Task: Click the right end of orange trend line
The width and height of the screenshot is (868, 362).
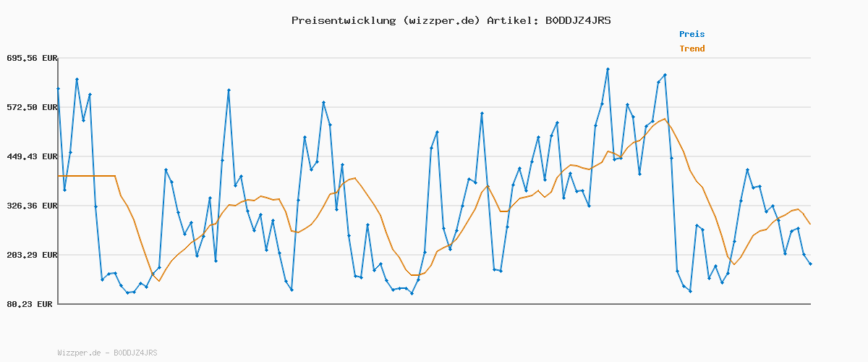Action: 810,224
